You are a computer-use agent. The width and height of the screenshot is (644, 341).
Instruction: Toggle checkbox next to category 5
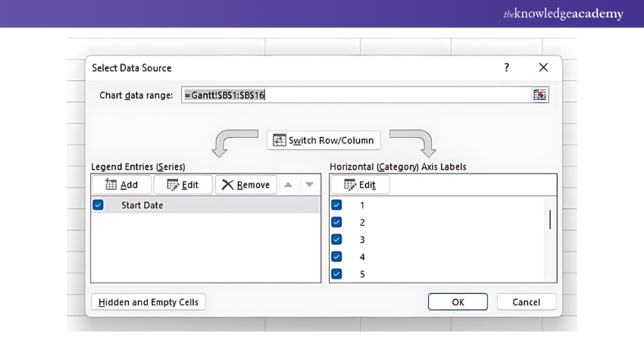point(336,274)
